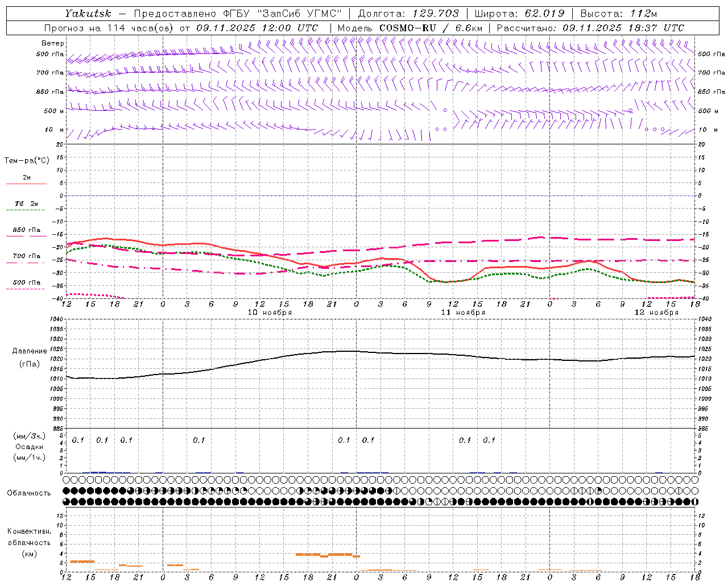Click the Долгота: 129.703 value
This screenshot has width=728, height=582.
click(408, 14)
